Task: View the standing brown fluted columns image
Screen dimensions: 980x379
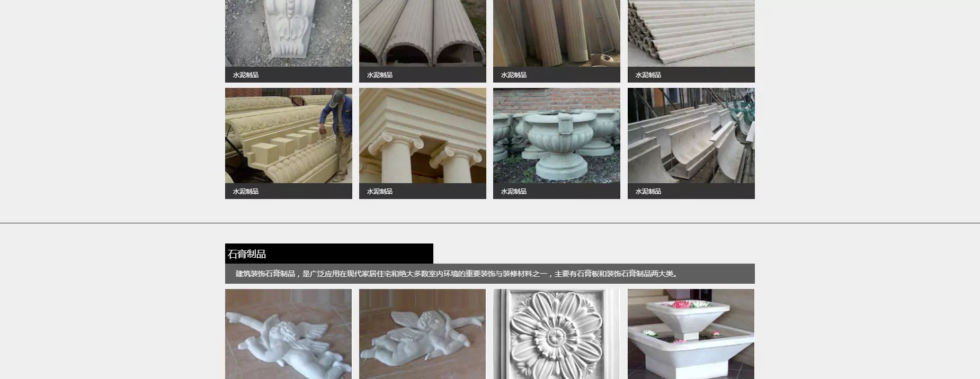Action: (557, 33)
